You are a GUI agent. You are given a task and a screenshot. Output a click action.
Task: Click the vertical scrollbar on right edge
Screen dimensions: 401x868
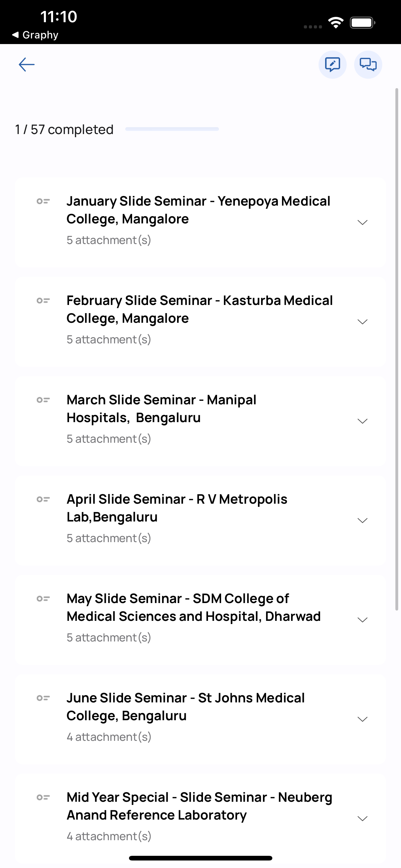click(x=397, y=349)
